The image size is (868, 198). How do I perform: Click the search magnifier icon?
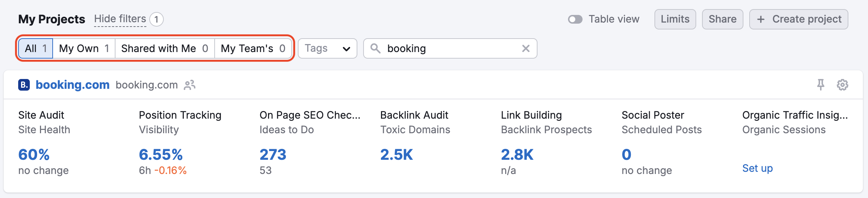click(x=376, y=48)
